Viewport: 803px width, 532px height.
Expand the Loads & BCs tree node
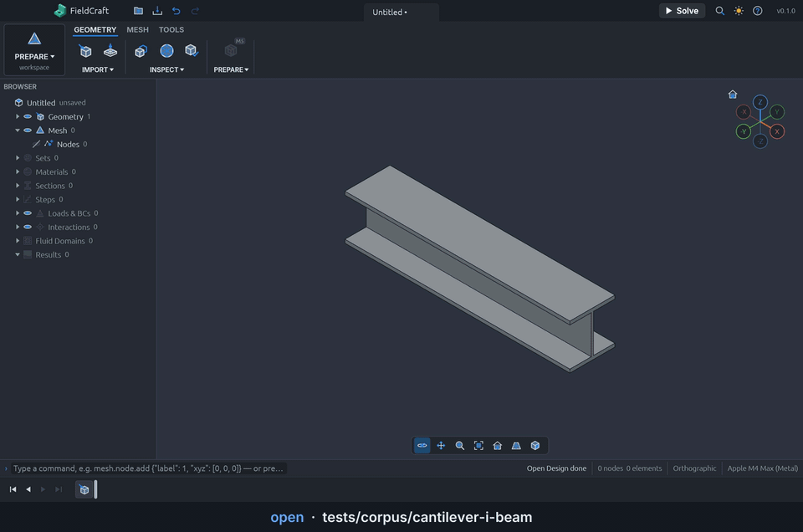click(18, 213)
